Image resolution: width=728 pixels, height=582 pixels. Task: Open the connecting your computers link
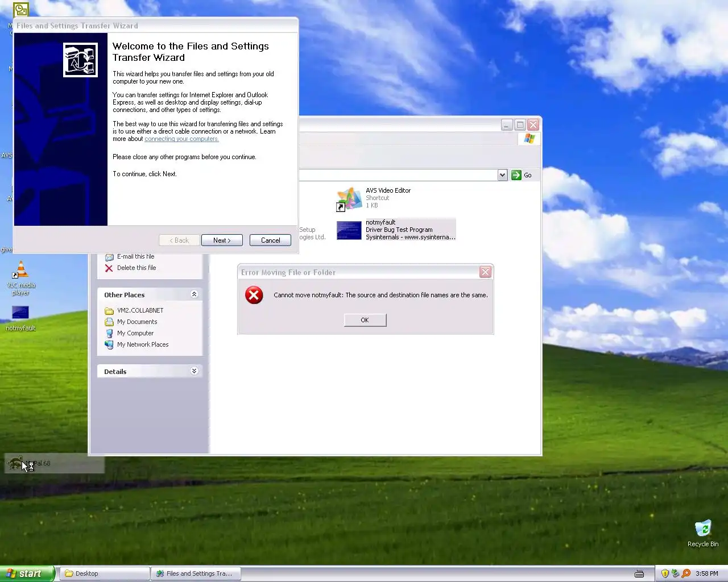181,139
